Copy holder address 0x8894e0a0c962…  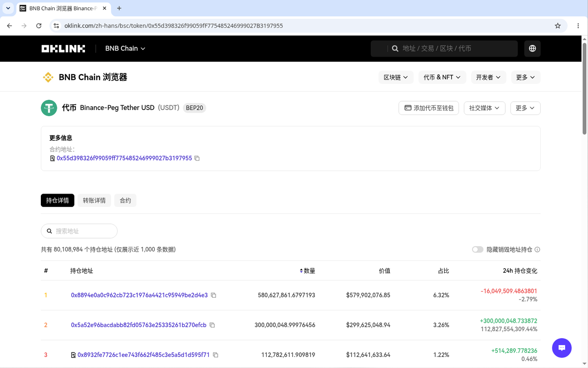pos(214,295)
